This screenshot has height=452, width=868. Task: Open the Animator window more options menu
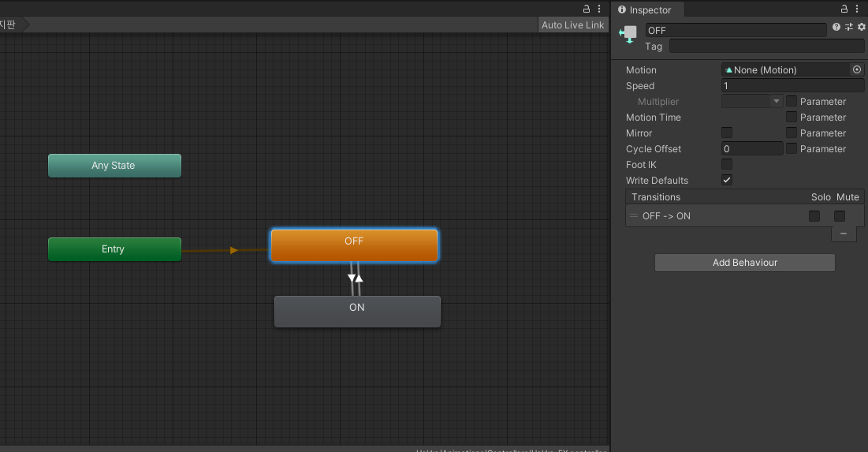coord(599,9)
